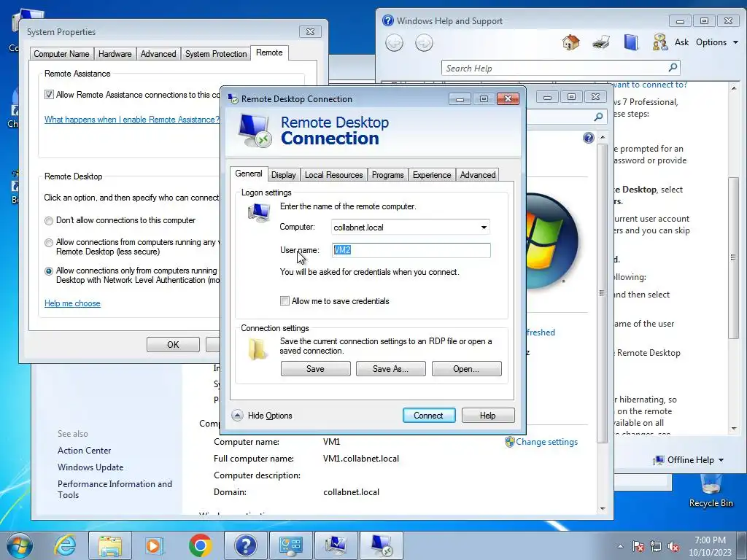
Task: Open Hardware tab in System Properties
Action: pyautogui.click(x=115, y=54)
